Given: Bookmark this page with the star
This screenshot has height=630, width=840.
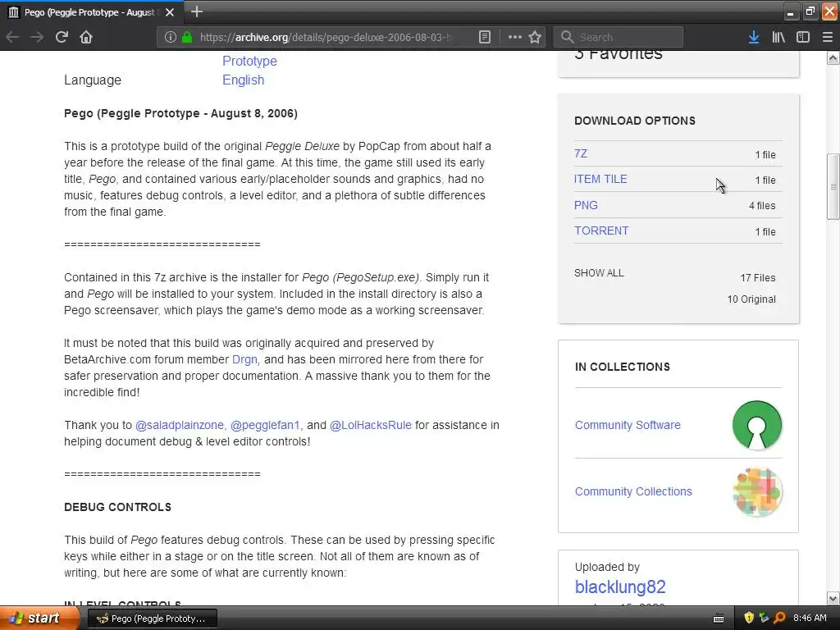Looking at the screenshot, I should [535, 37].
